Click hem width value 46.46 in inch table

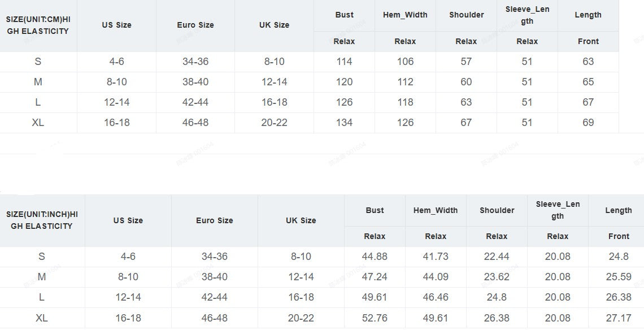point(436,297)
